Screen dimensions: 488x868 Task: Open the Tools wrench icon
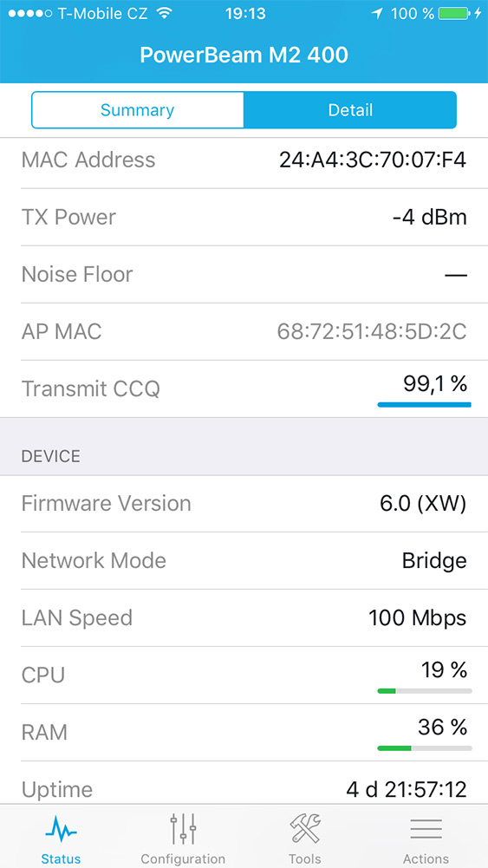(x=305, y=829)
